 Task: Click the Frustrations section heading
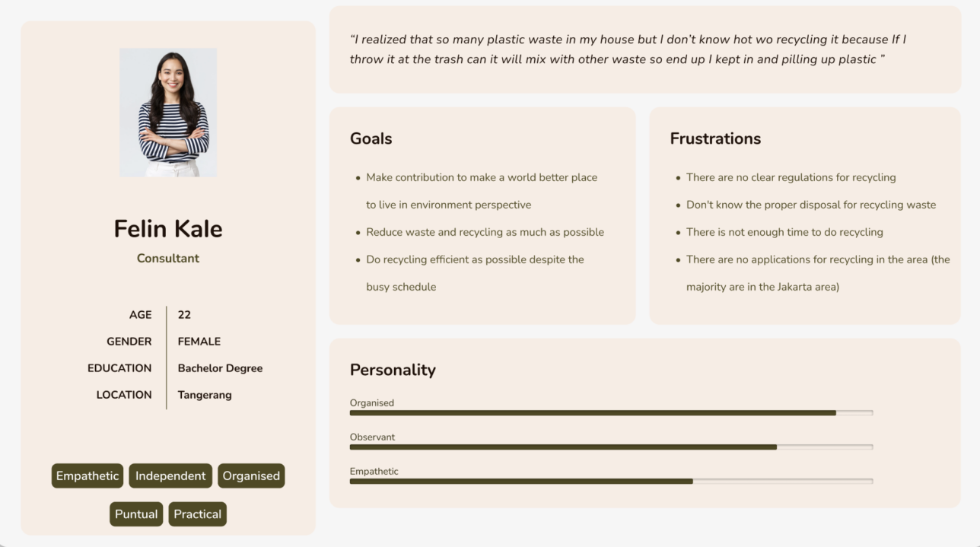pos(715,138)
